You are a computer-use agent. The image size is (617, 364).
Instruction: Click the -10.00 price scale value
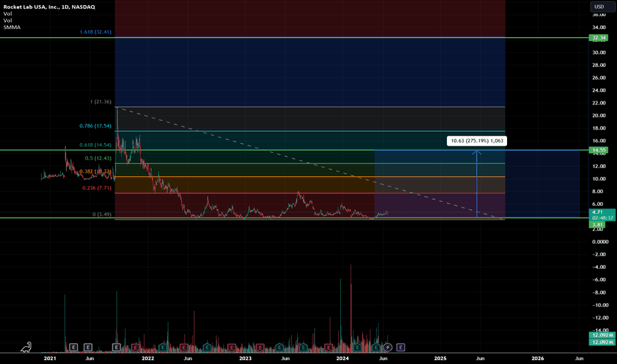pos(600,305)
